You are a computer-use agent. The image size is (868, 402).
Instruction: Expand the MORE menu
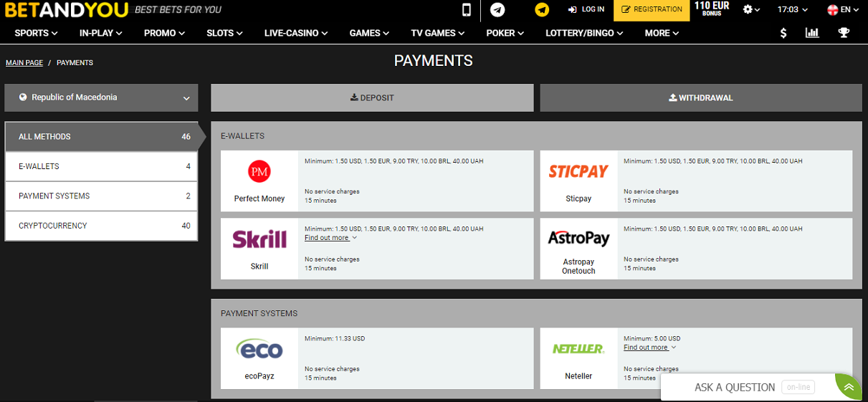(x=662, y=33)
